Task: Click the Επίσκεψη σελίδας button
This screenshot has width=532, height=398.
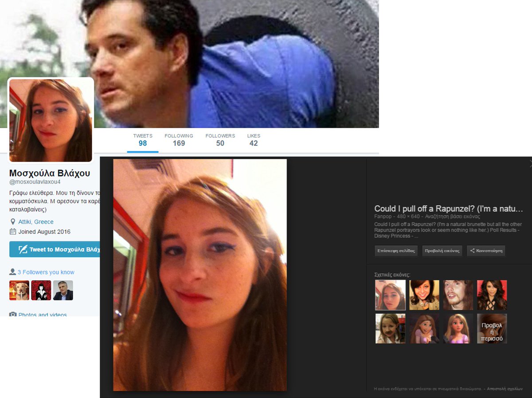Action: pos(396,251)
